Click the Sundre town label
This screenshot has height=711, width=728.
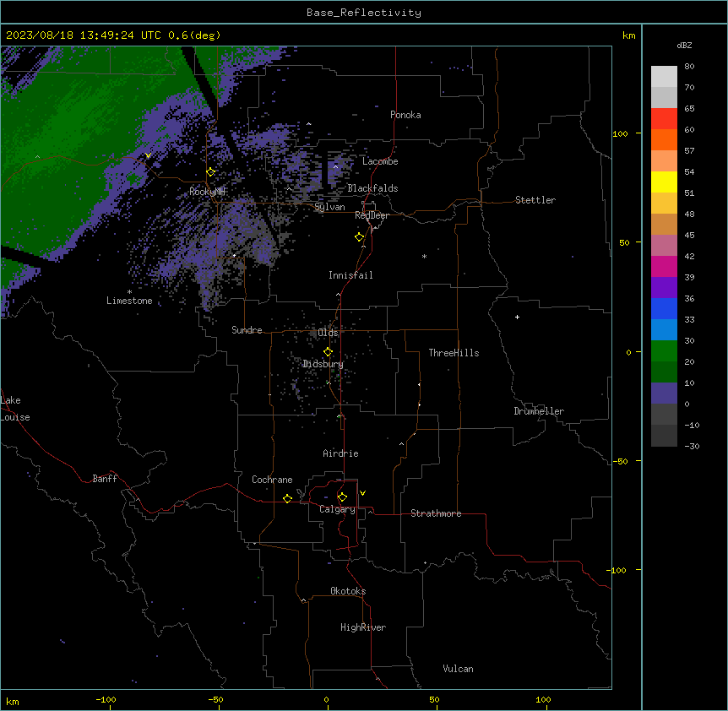pos(247,330)
